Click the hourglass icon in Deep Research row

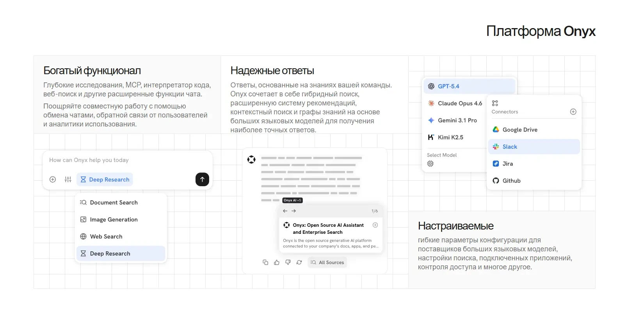click(x=83, y=254)
